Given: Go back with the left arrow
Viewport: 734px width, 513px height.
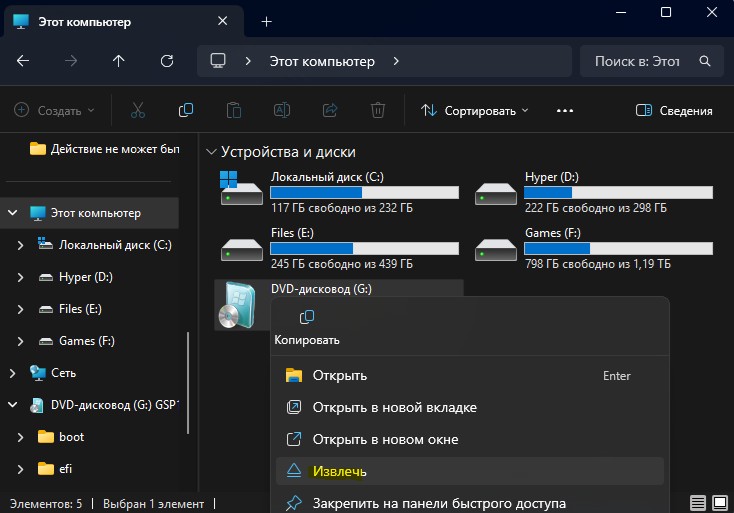Looking at the screenshot, I should click(x=23, y=61).
